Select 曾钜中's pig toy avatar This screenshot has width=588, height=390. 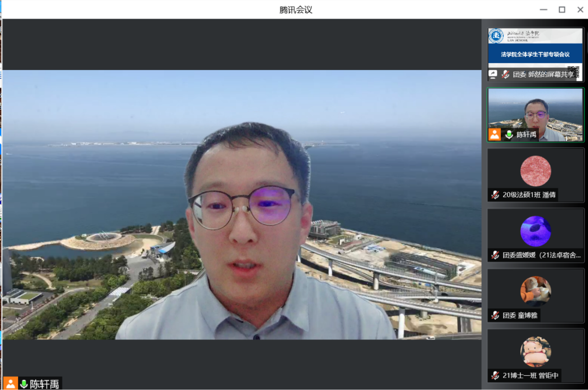[x=535, y=352]
